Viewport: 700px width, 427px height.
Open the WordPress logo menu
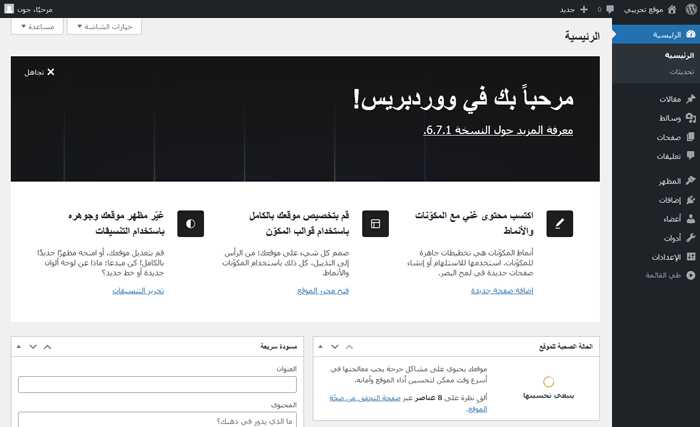tap(691, 9)
